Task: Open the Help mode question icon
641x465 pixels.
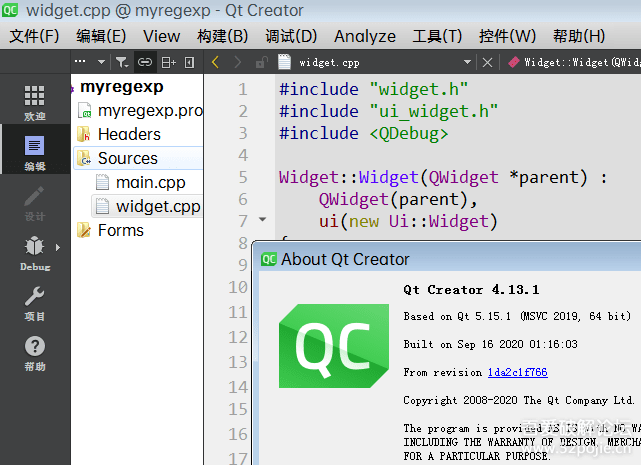Action: (34, 352)
